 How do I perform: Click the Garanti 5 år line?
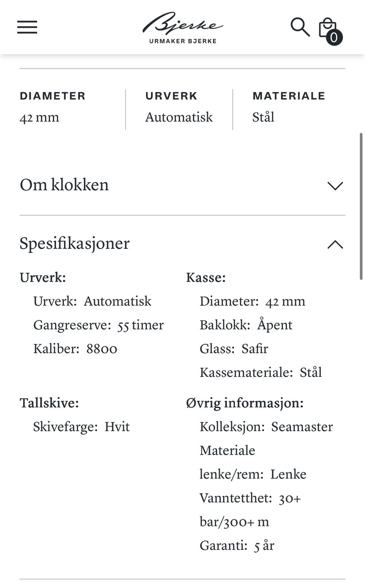(237, 545)
